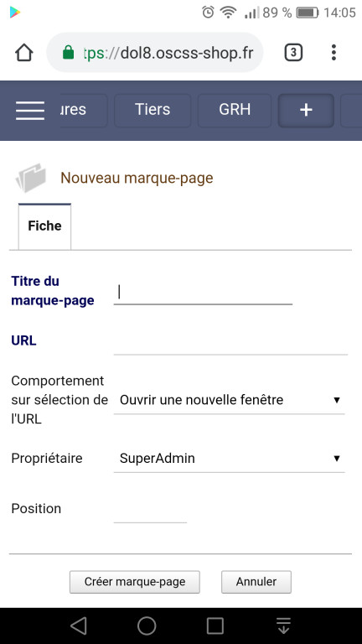Click the Créer marque-page button
Screen dimensions: 362x644
click(135, 582)
